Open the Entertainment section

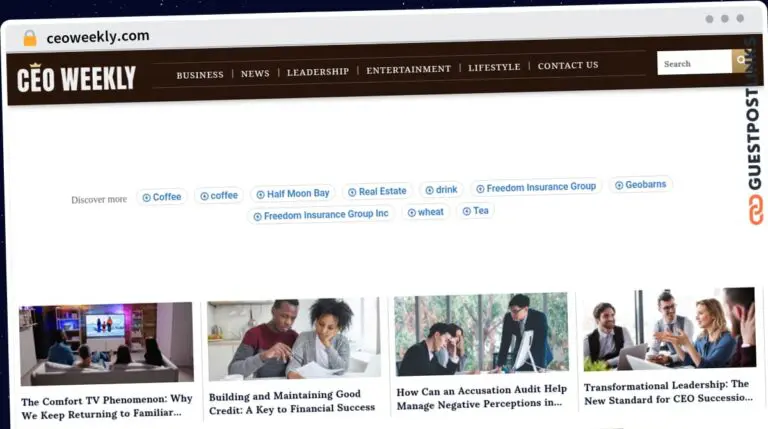pyautogui.click(x=408, y=70)
